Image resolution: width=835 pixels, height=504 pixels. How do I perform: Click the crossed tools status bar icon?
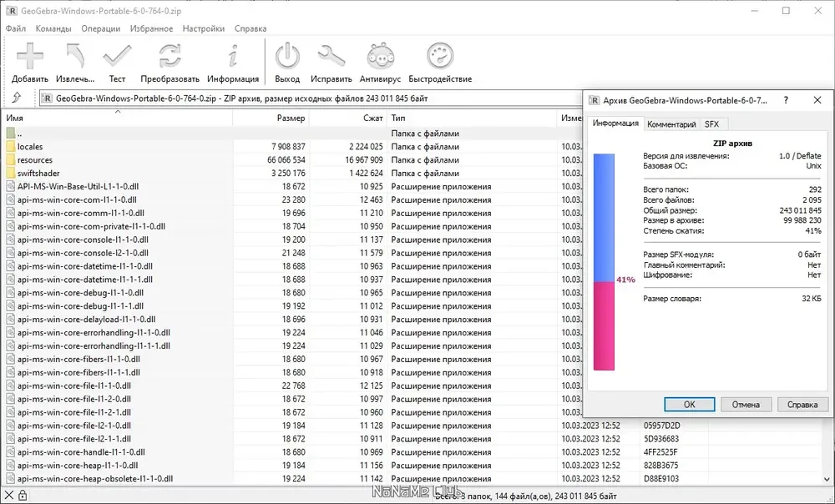pyautogui.click(x=8, y=495)
